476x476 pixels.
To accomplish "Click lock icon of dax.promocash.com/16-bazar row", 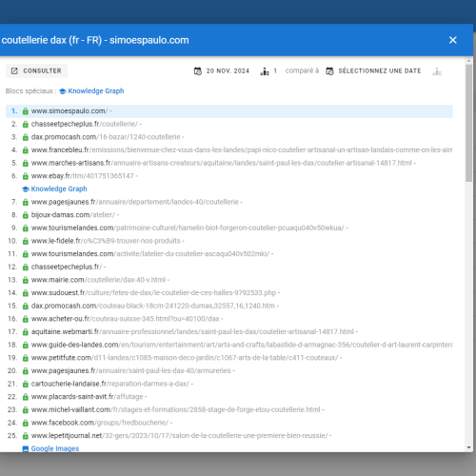I will click(26, 137).
